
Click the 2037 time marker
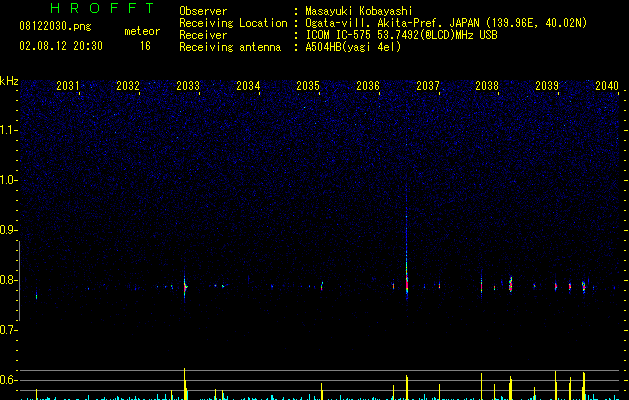(428, 86)
